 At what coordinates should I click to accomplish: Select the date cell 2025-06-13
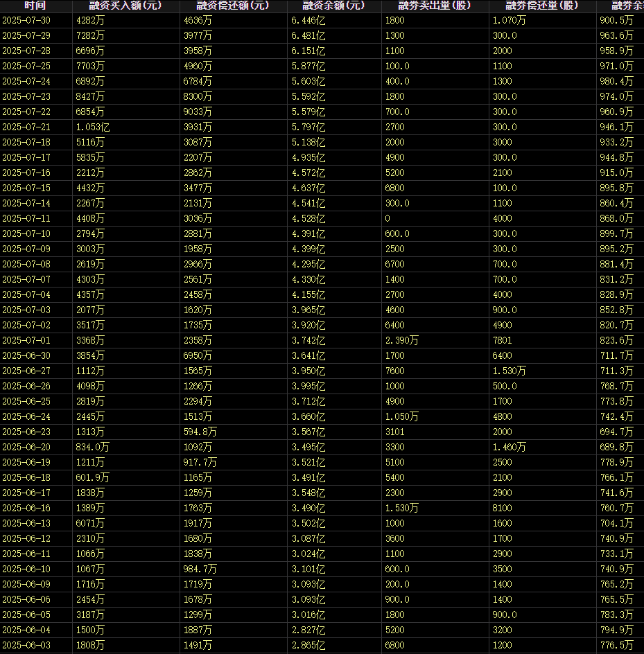click(x=26, y=524)
